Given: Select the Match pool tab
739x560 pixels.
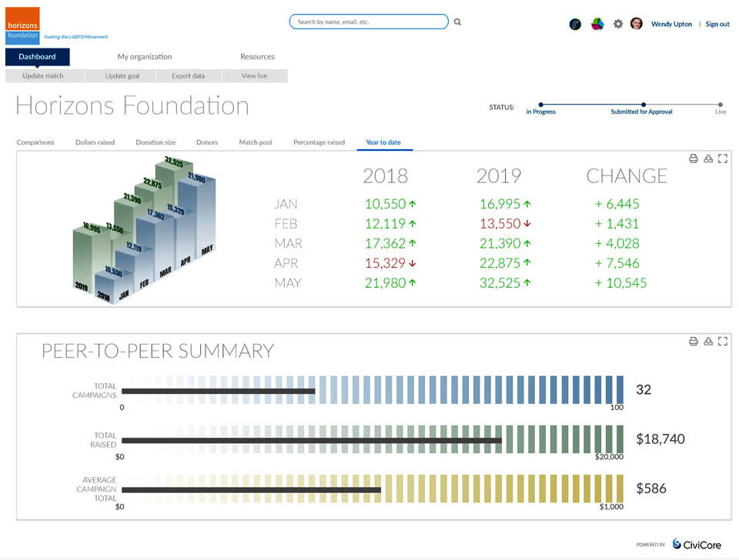Looking at the screenshot, I should pyautogui.click(x=255, y=142).
